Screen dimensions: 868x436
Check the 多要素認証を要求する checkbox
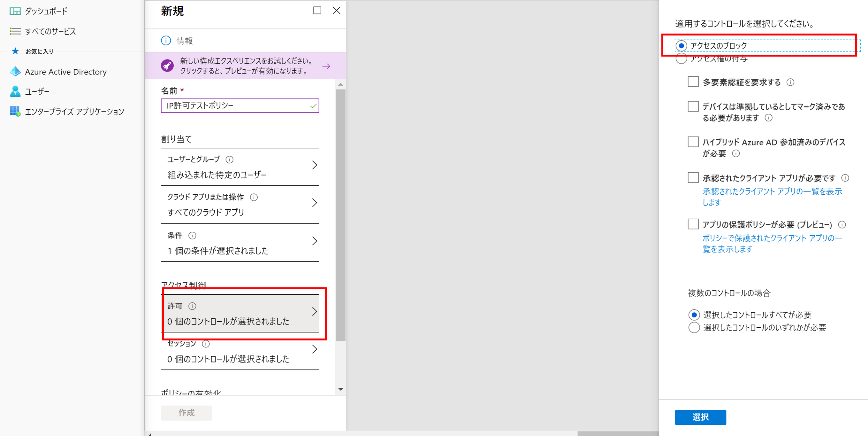(693, 82)
